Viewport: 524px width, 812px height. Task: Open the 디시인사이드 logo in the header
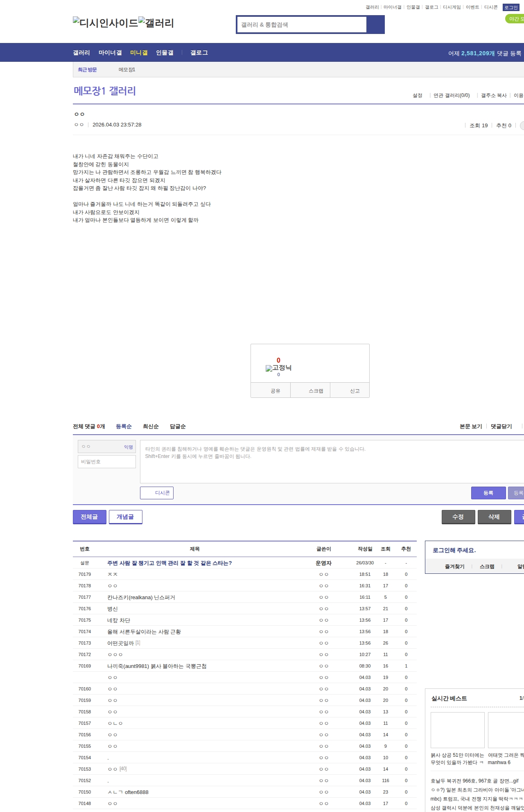pos(105,23)
